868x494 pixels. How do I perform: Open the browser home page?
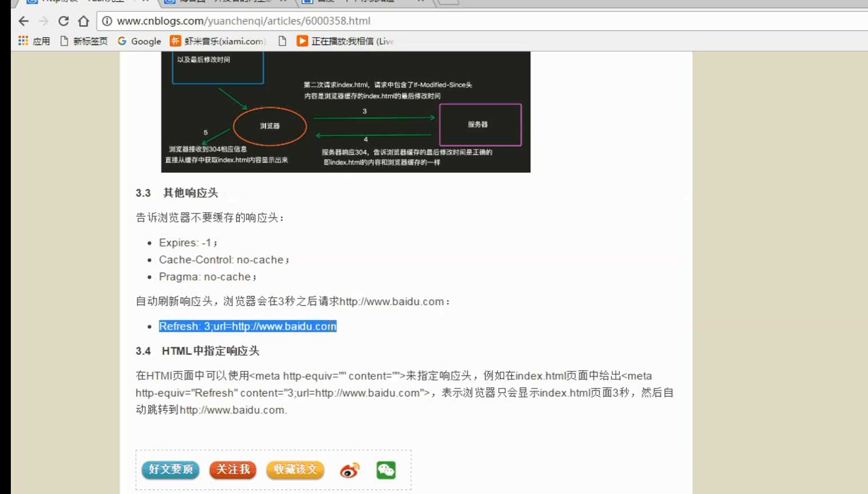pyautogui.click(x=83, y=21)
